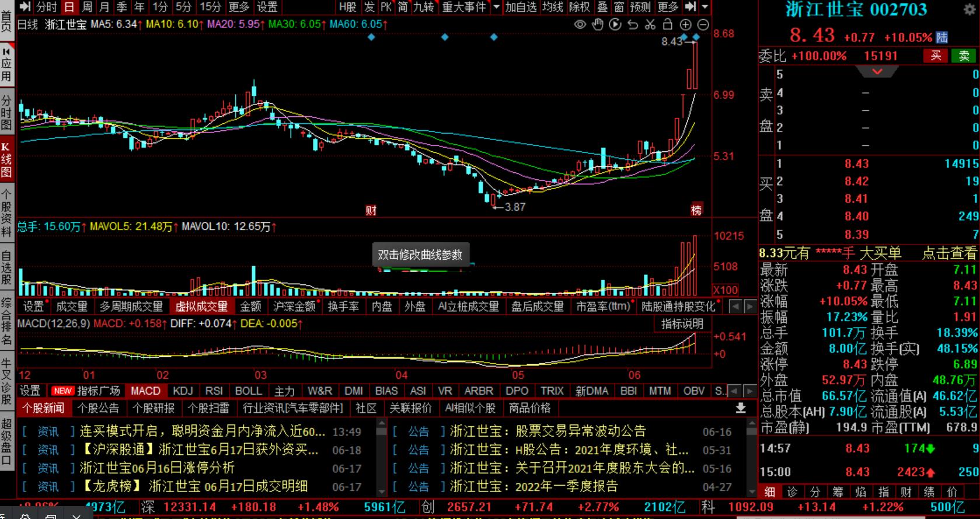This screenshot has width=980, height=519.
Task: Open rightmost 更多 toolbar menu
Action: pyautogui.click(x=668, y=7)
